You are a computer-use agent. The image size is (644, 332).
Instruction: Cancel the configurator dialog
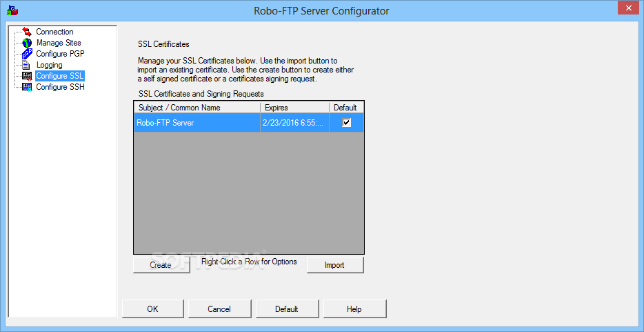219,309
